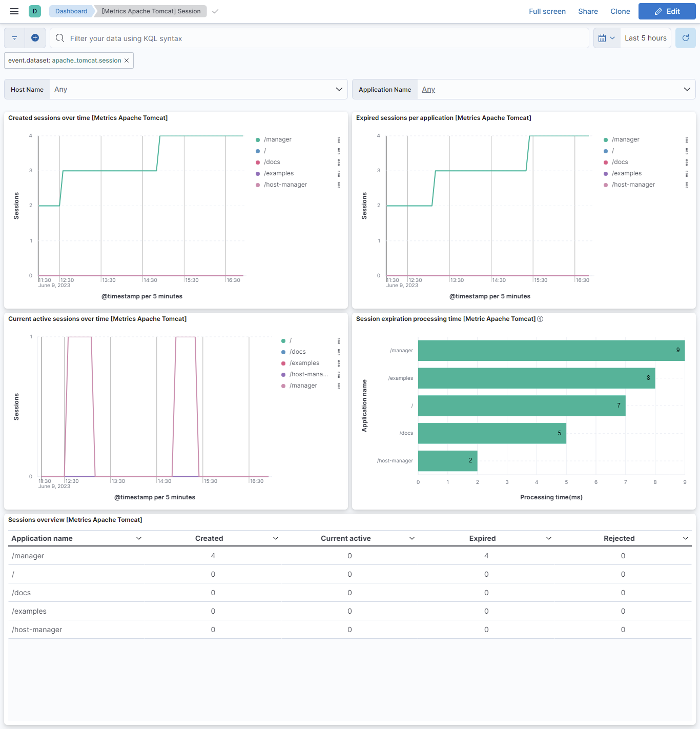Open the calendar quick date menu
This screenshot has width=700, height=729.
607,38
